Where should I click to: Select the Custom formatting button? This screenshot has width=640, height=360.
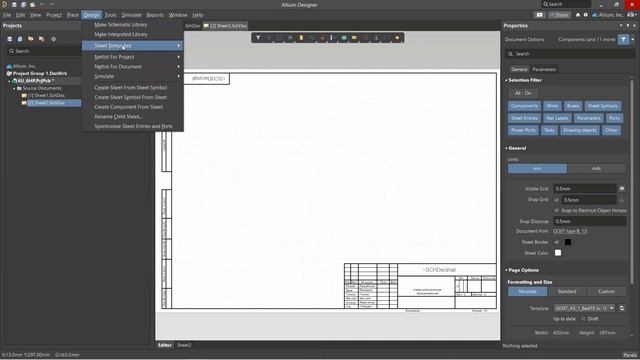point(606,291)
